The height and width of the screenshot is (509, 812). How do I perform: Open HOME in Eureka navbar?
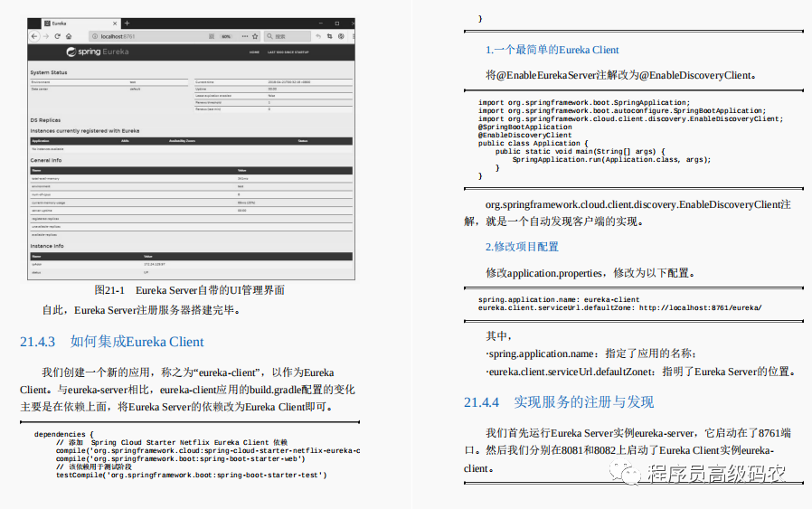click(254, 52)
